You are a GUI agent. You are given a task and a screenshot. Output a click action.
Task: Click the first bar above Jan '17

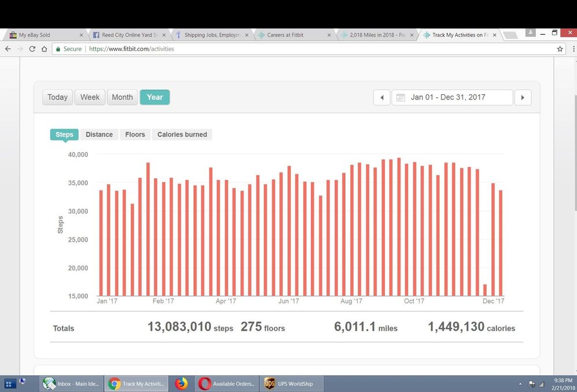[x=101, y=243]
